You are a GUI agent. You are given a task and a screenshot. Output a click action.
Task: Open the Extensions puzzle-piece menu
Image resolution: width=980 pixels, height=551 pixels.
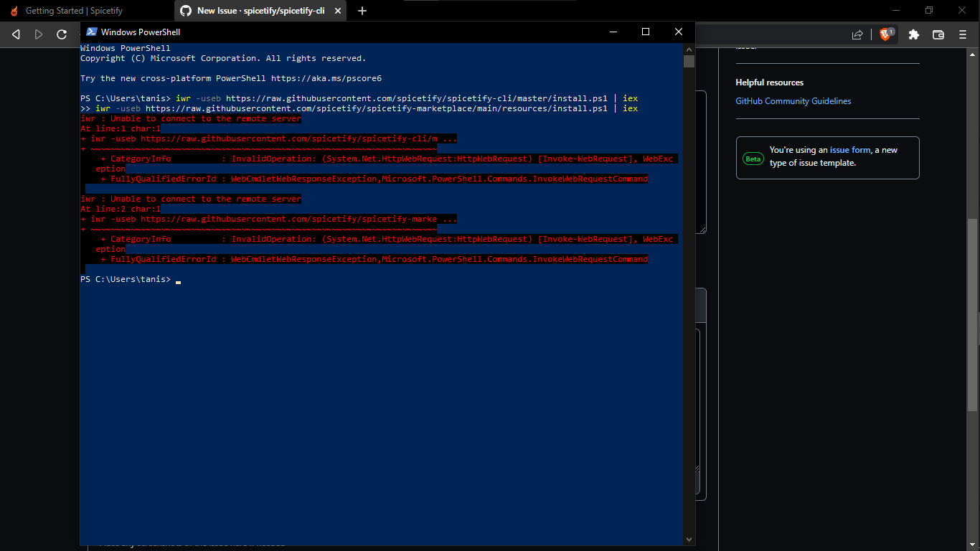tap(913, 34)
